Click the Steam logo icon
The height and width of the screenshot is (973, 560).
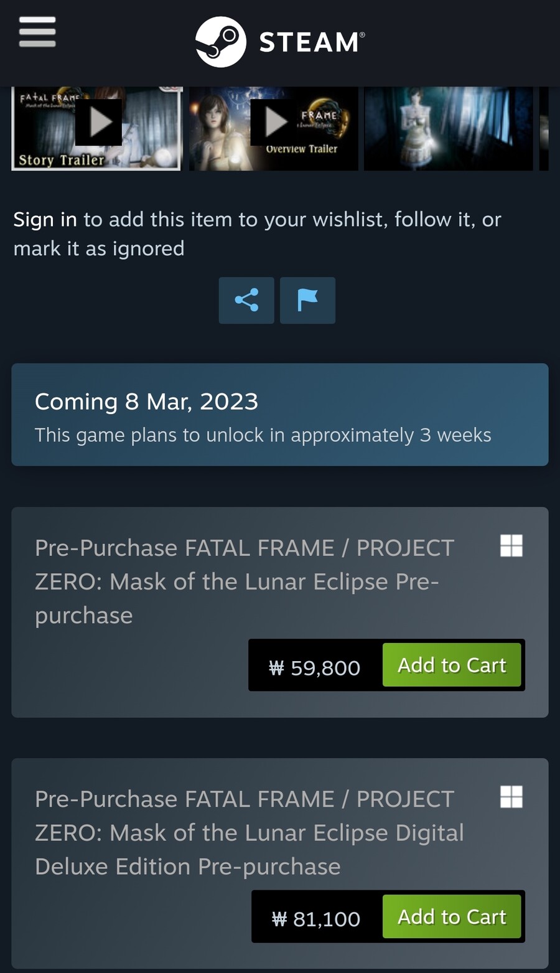pyautogui.click(x=220, y=42)
